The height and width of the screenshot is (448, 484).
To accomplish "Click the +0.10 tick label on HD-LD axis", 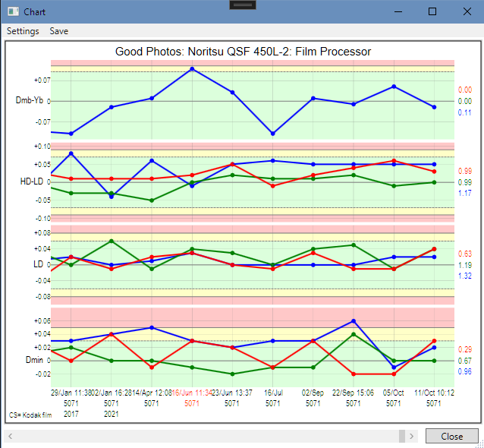I will (x=42, y=146).
